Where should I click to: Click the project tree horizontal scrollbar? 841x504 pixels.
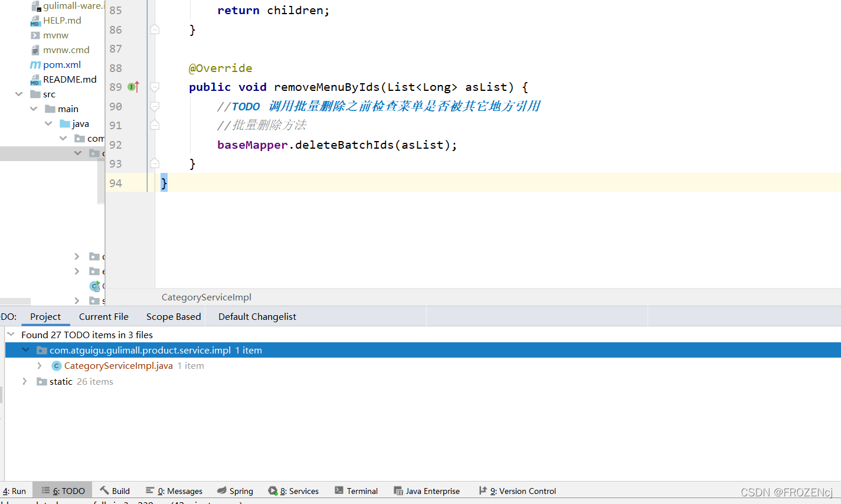tap(15, 302)
